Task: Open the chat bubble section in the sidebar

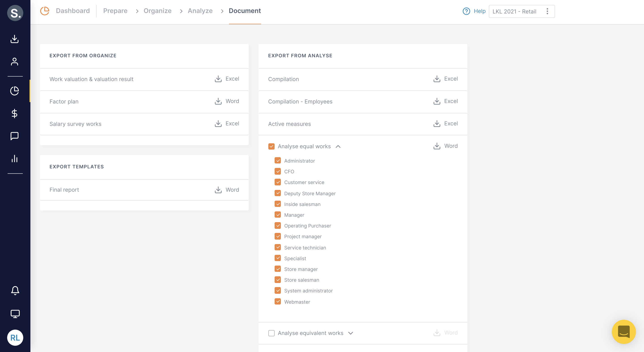Action: (x=15, y=136)
